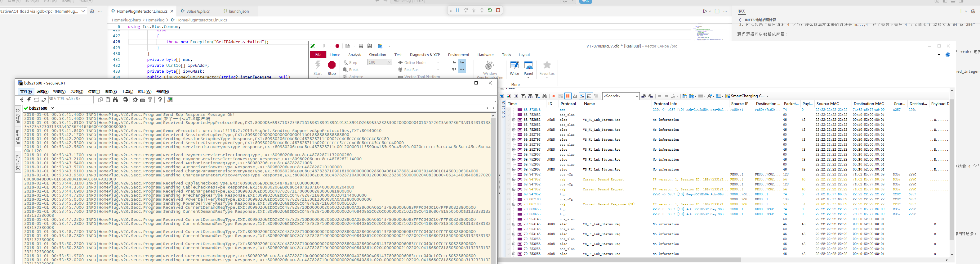
Task: Open Trace font size dropdown icon
Action: [x=711, y=96]
